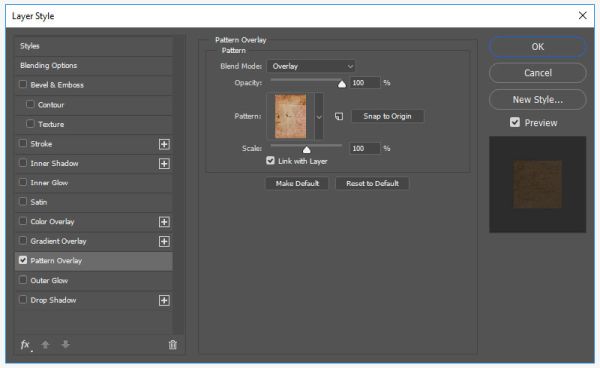Select the Pattern Overlay row label
Screen dimensions: 600x368
point(56,261)
